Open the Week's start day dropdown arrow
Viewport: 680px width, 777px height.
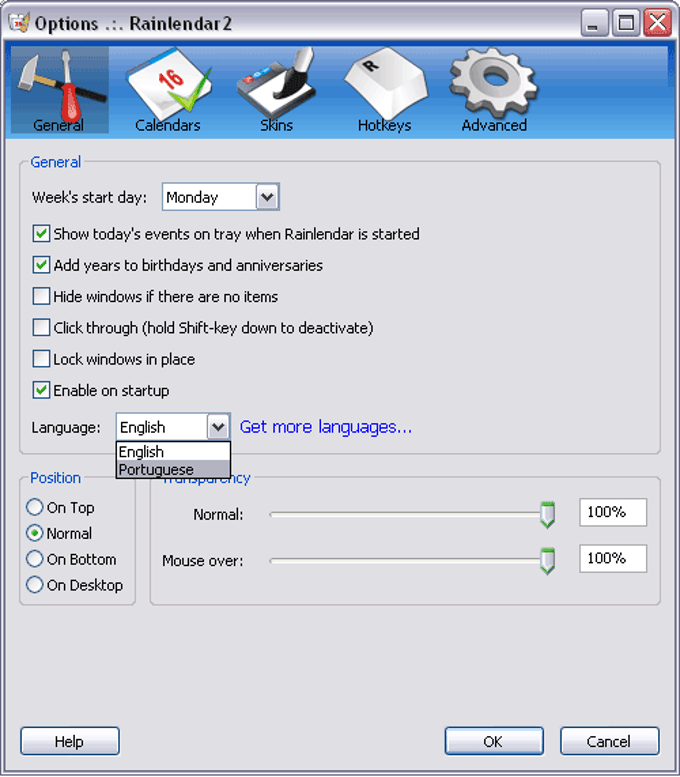click(268, 197)
